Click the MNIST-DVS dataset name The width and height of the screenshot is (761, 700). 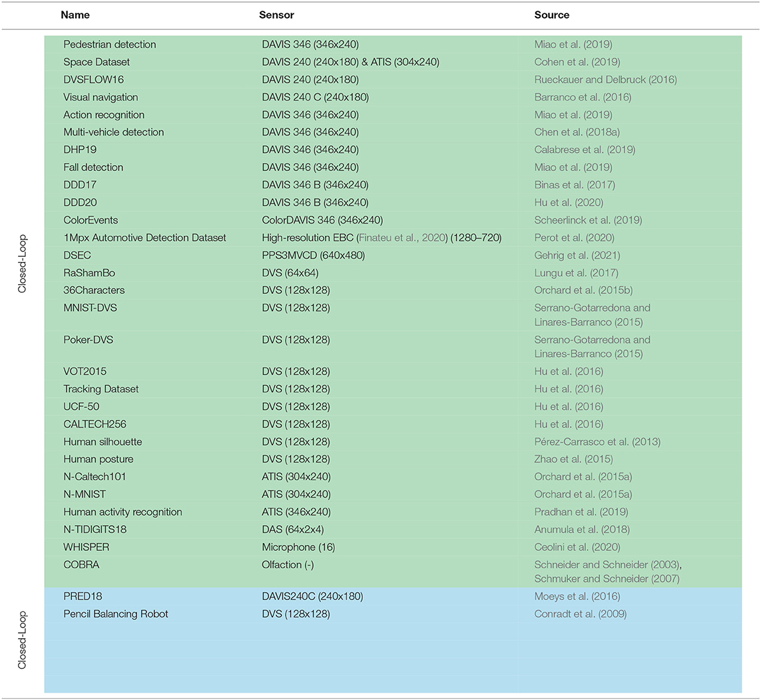[x=91, y=307]
